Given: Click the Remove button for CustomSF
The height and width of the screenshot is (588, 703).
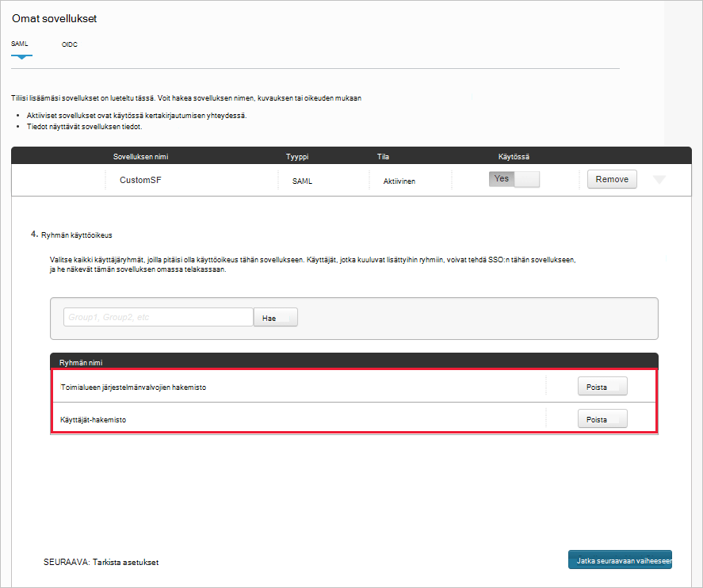Looking at the screenshot, I should click(611, 179).
